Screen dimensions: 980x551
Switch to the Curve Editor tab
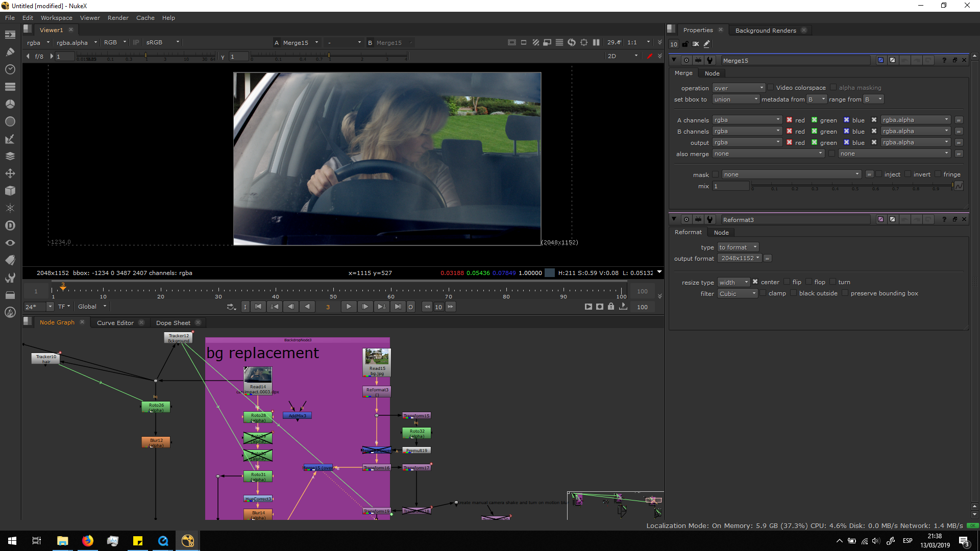tap(115, 323)
